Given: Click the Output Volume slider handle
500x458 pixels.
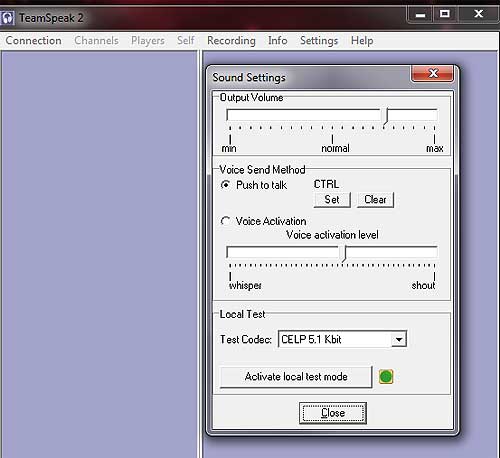Looking at the screenshot, I should [386, 116].
